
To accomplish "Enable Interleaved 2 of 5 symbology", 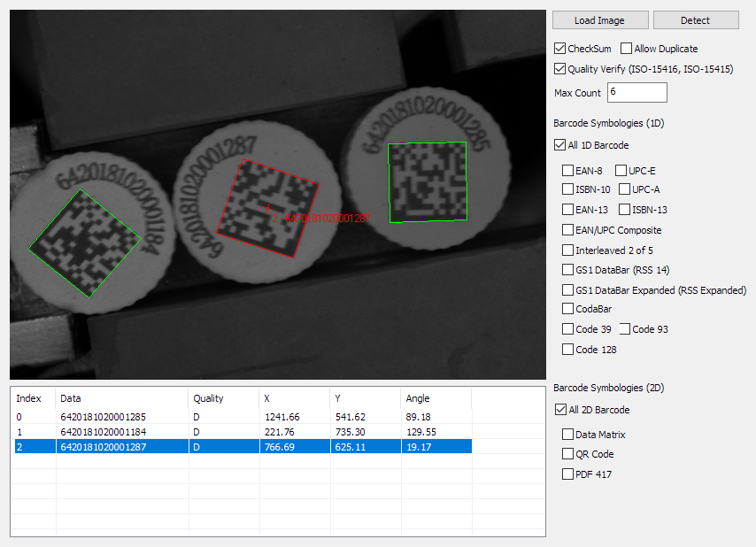I will (567, 250).
